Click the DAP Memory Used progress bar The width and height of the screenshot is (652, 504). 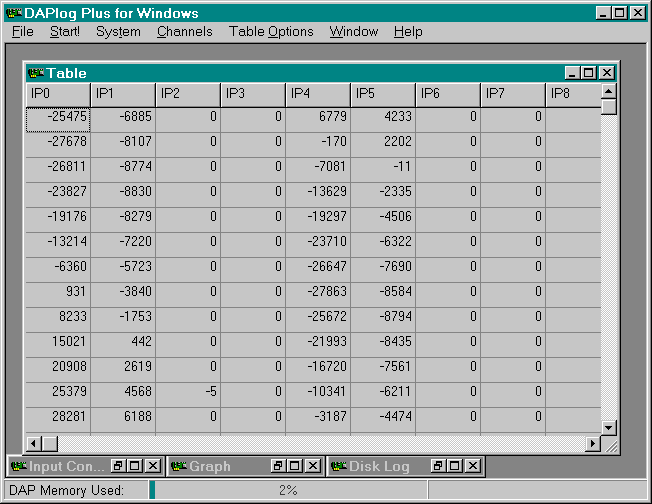click(x=288, y=490)
